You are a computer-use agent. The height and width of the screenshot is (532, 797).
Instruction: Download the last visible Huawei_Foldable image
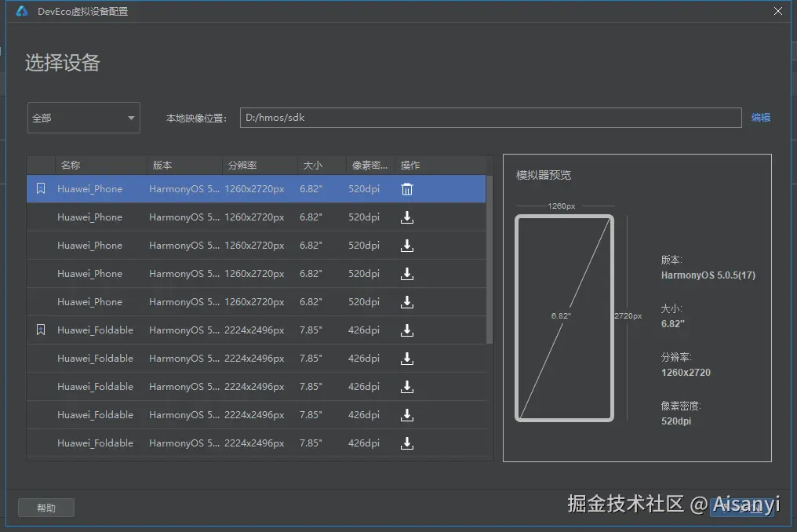click(407, 443)
